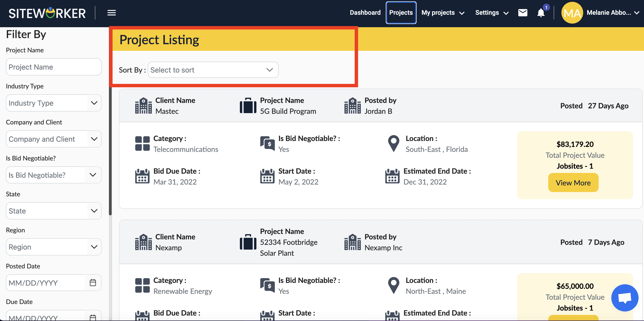This screenshot has height=321, width=644.
Task: Click the Filter By heading
Action: 26,34
